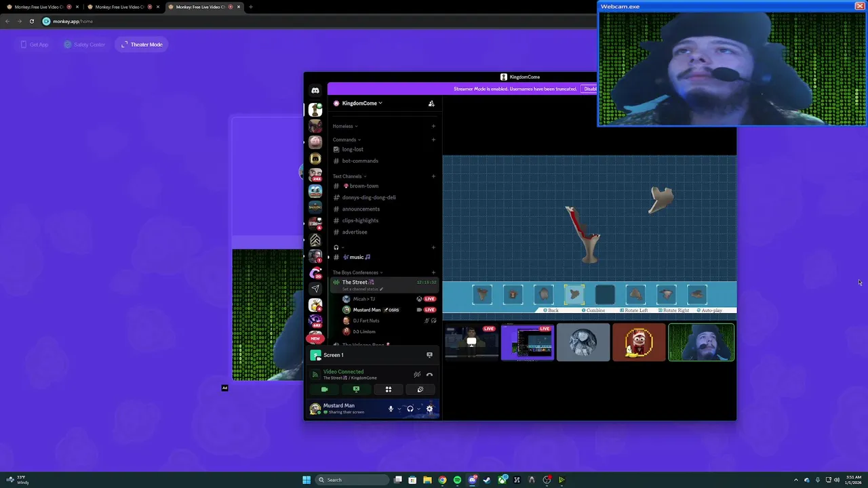The height and width of the screenshot is (488, 868).
Task: Disable Streamer Mode from the purple banner
Action: tap(590, 89)
